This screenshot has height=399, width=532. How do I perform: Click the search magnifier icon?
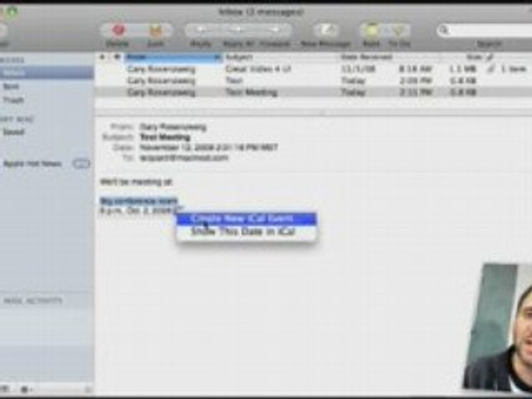[x=444, y=30]
